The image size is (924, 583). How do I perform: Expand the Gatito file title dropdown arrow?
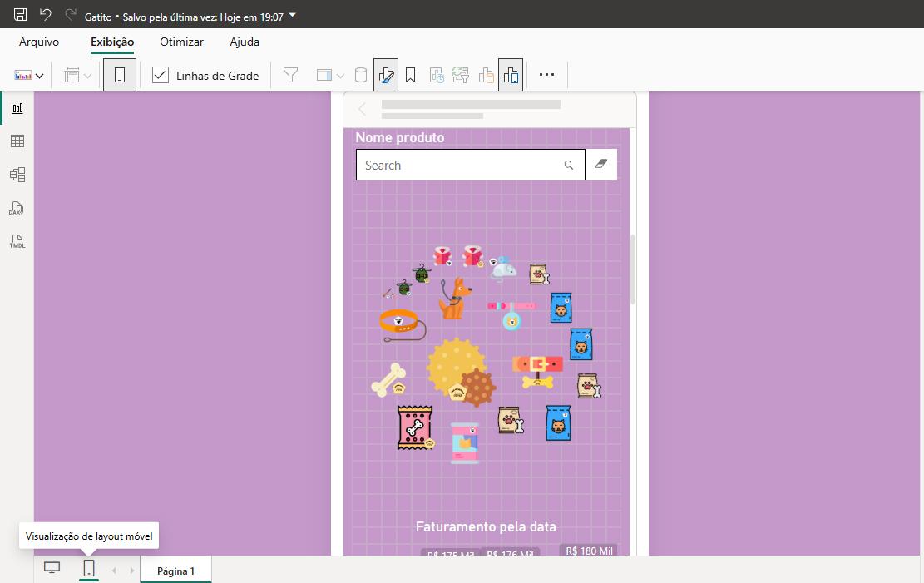point(293,15)
